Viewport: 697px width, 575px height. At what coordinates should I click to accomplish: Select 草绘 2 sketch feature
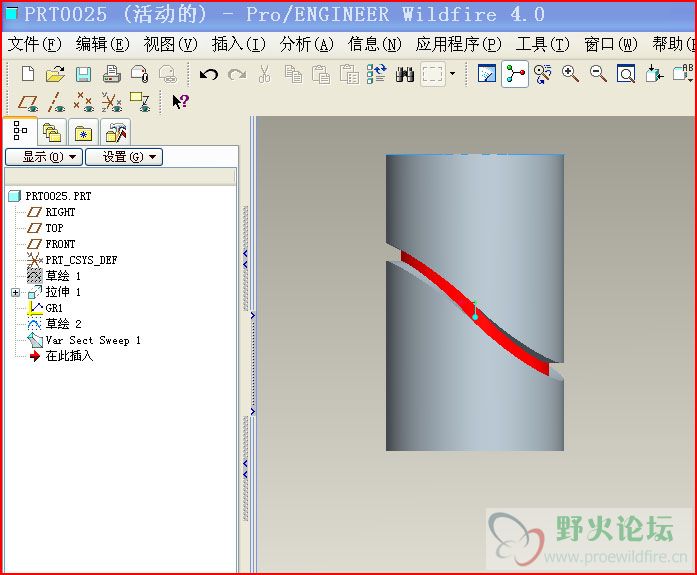coord(63,324)
